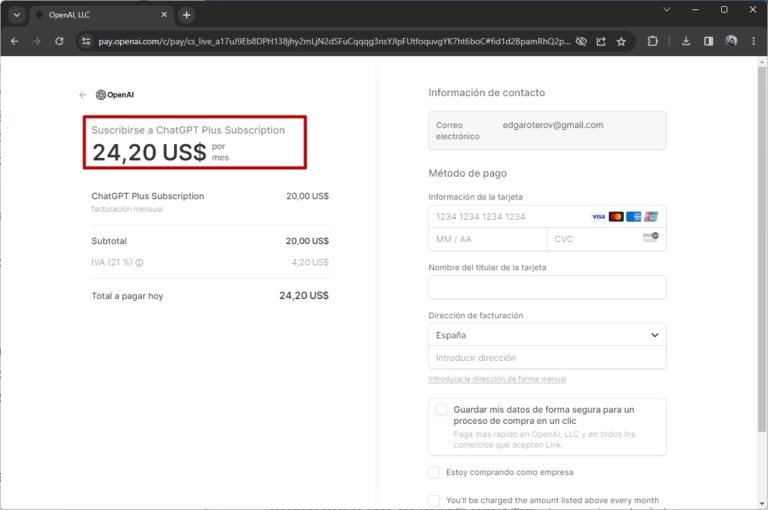Click the IVA (21 %) info icon
The height and width of the screenshot is (510, 768).
pyautogui.click(x=139, y=263)
